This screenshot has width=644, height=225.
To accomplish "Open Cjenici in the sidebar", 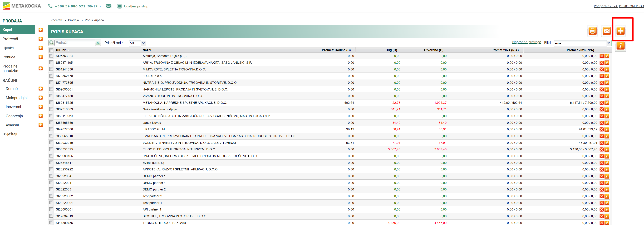I will pos(8,48).
